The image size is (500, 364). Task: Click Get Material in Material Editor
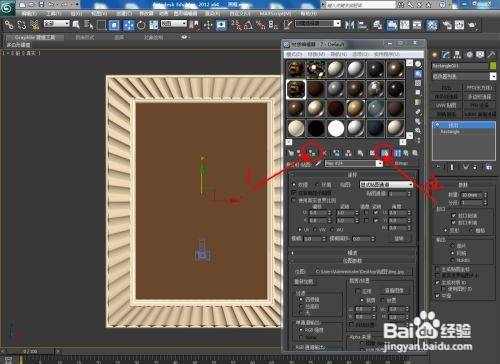[x=292, y=153]
